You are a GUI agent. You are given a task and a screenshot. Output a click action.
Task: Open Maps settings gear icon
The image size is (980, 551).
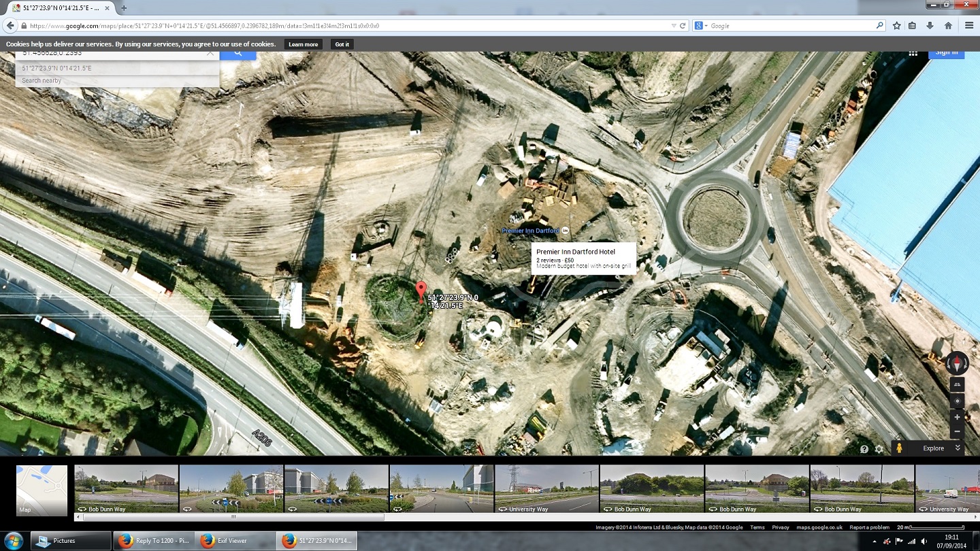pos(879,449)
